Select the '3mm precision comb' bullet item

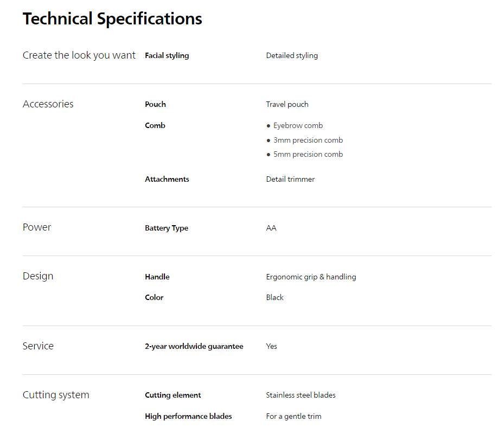(308, 140)
